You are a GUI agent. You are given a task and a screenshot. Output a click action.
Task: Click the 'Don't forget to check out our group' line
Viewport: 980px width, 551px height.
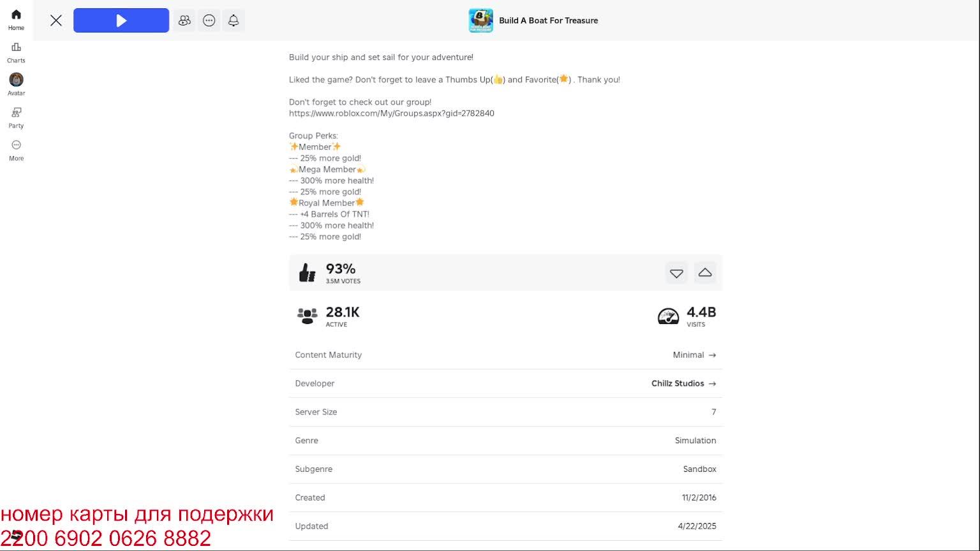pos(360,102)
